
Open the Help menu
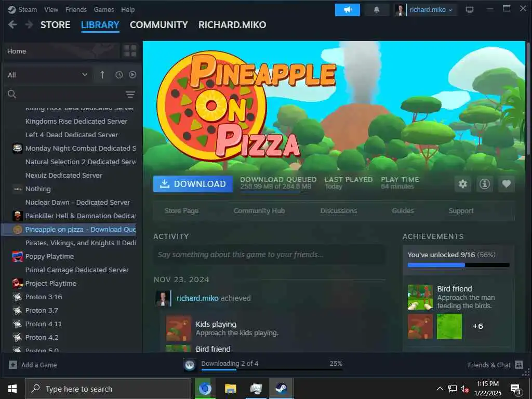pyautogui.click(x=128, y=10)
